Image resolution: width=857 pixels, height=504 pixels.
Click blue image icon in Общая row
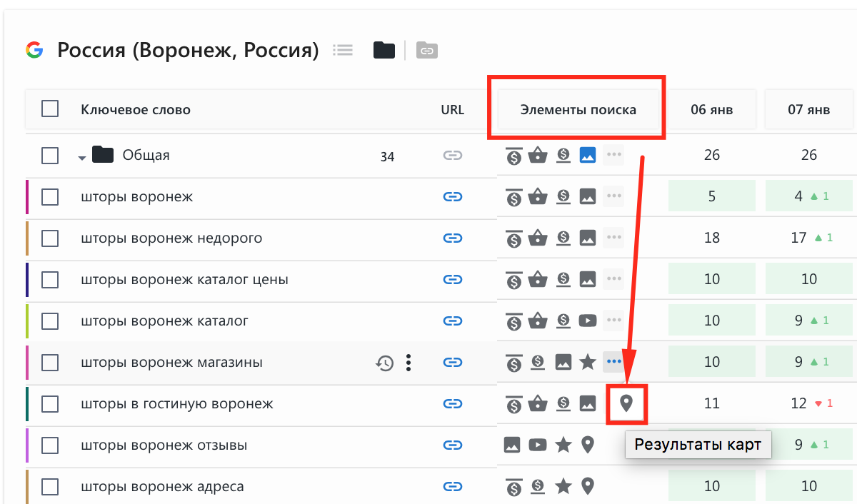pyautogui.click(x=587, y=155)
